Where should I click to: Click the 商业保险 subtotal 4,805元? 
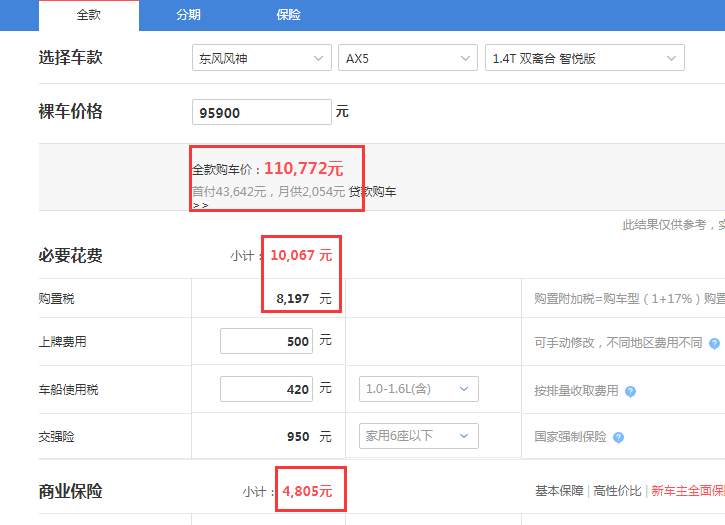point(307,491)
